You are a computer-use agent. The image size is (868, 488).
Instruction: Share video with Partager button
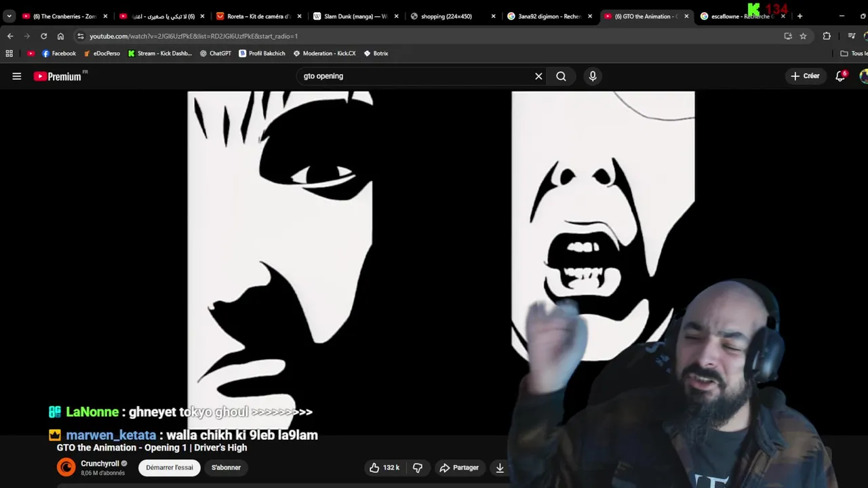click(x=459, y=468)
